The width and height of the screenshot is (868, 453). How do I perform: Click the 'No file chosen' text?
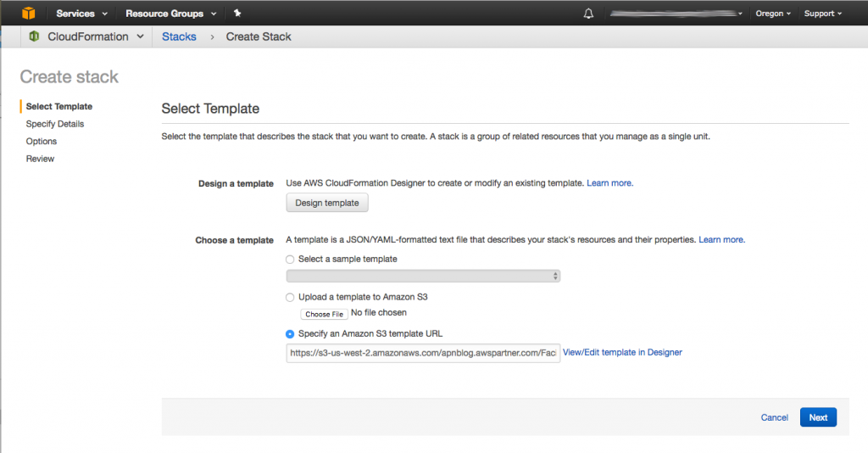[x=379, y=313]
